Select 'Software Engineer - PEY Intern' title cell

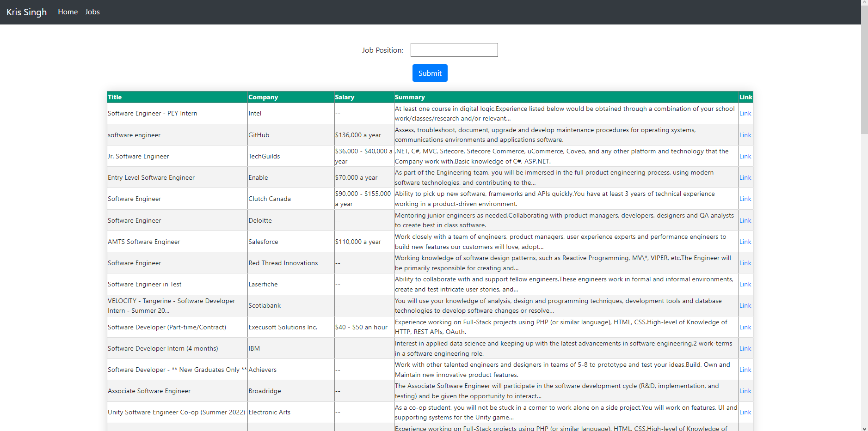(177, 113)
